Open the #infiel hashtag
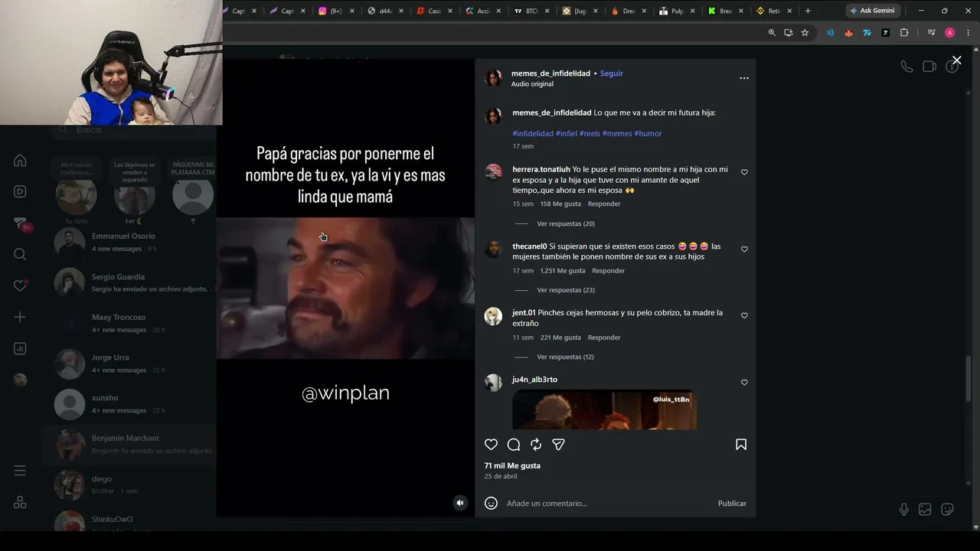The width and height of the screenshot is (980, 551). pos(567,134)
